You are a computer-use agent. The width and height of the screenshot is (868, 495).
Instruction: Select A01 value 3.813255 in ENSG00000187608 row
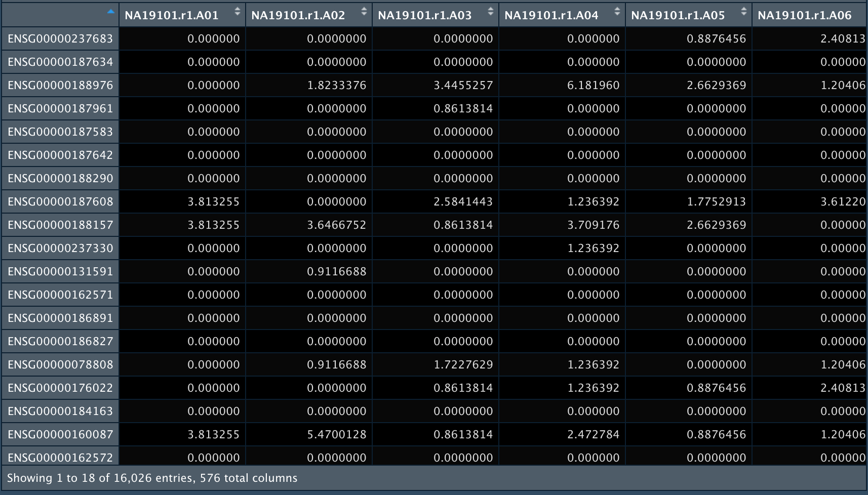click(x=214, y=201)
